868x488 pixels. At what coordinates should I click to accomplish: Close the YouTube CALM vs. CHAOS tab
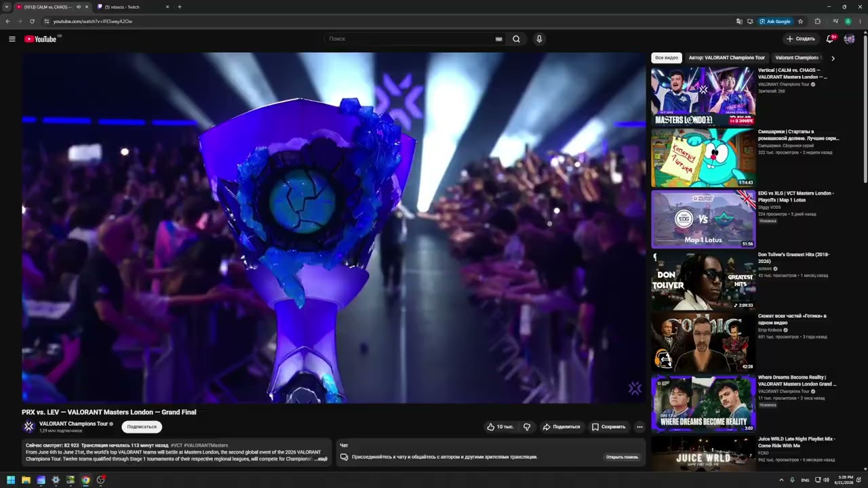[87, 7]
